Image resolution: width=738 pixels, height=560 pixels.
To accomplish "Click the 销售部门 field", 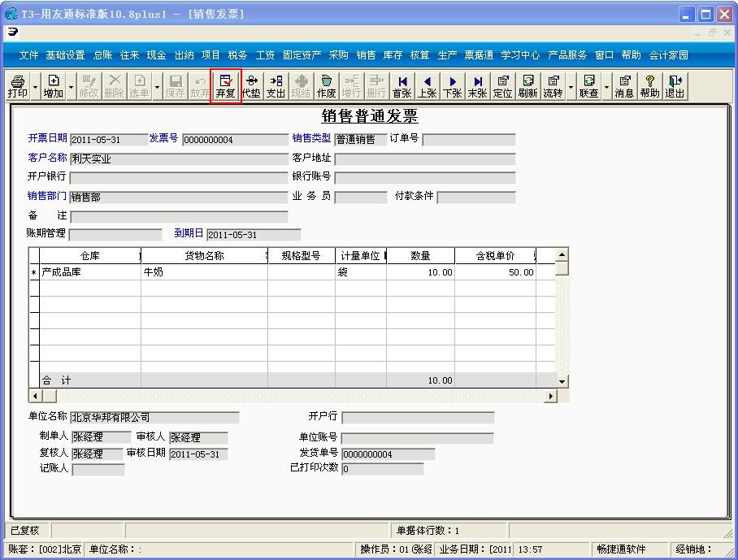I will (179, 198).
